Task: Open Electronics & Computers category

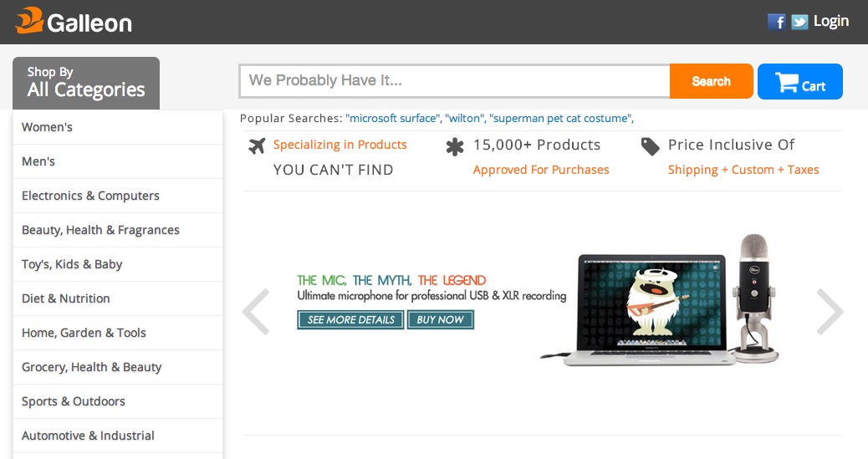Action: click(x=118, y=196)
